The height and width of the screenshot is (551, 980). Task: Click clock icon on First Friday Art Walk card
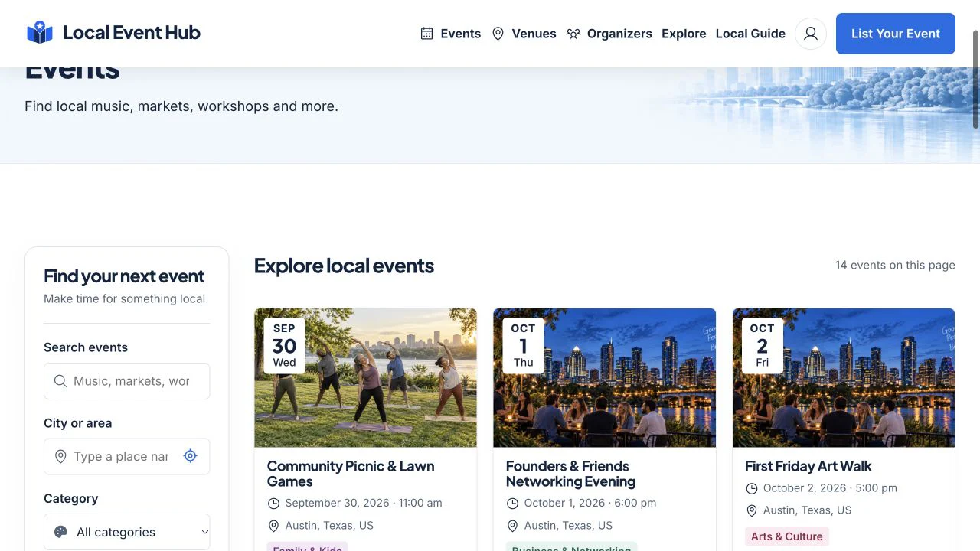click(751, 488)
